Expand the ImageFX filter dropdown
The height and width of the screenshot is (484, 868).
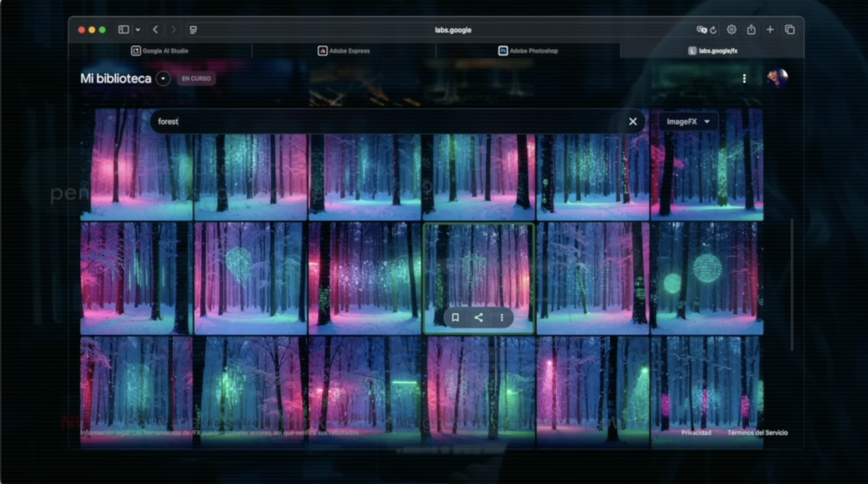[x=688, y=121]
